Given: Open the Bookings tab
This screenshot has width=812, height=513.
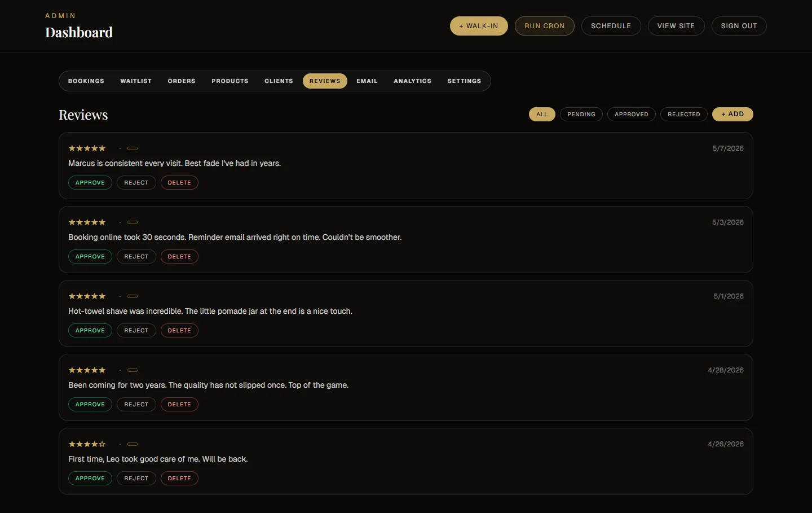Looking at the screenshot, I should 86,81.
